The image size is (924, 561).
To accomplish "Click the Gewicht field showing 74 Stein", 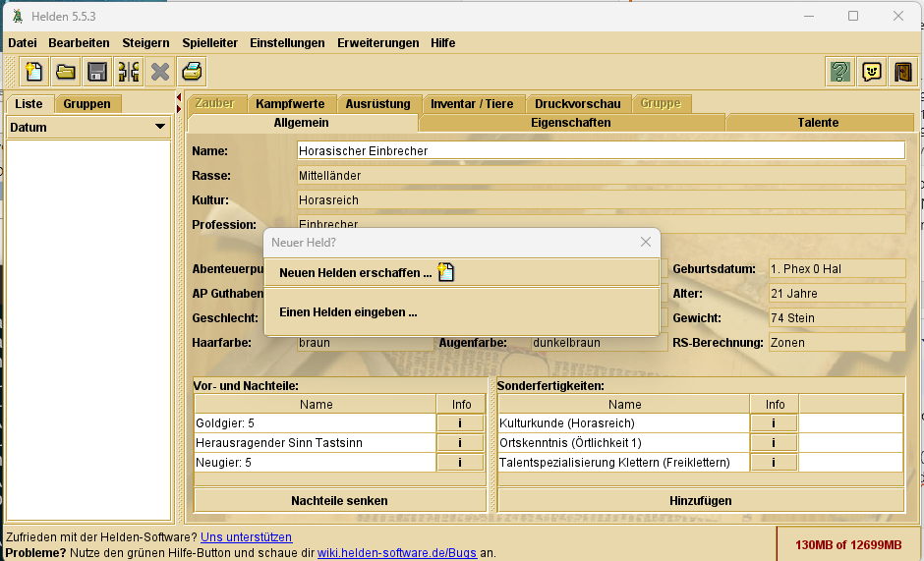I will point(837,318).
